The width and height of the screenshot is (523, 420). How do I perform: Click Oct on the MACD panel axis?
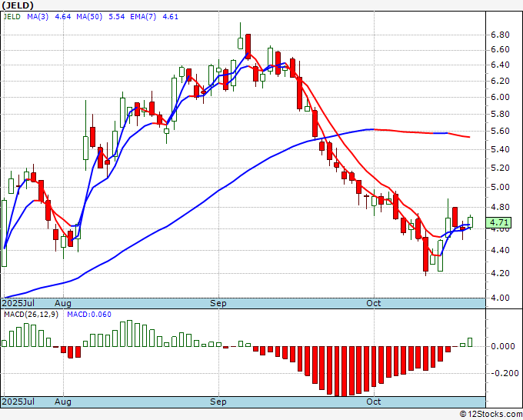374,402
